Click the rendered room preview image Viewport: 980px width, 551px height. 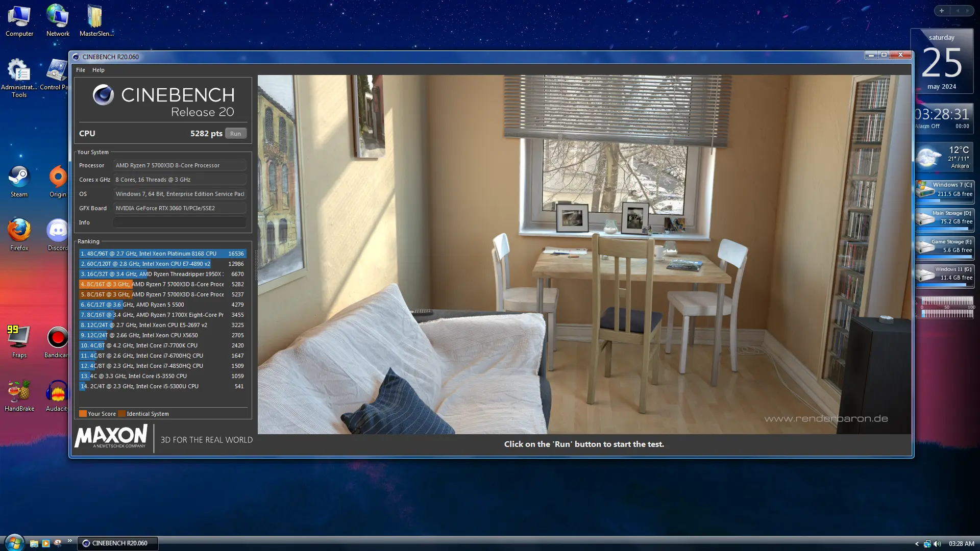pos(584,255)
